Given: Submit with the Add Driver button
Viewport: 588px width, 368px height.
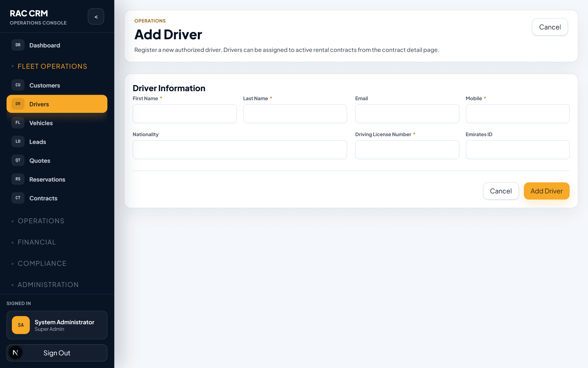Looking at the screenshot, I should click(546, 191).
